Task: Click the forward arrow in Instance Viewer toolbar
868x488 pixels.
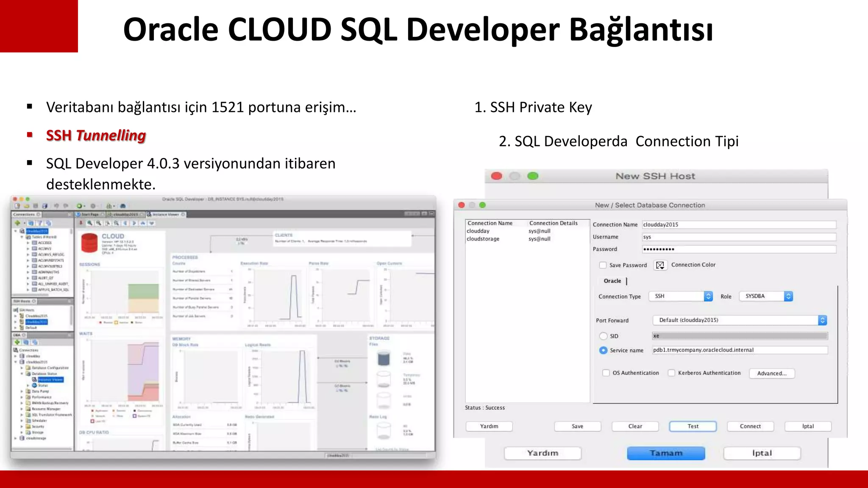Action: (x=134, y=223)
